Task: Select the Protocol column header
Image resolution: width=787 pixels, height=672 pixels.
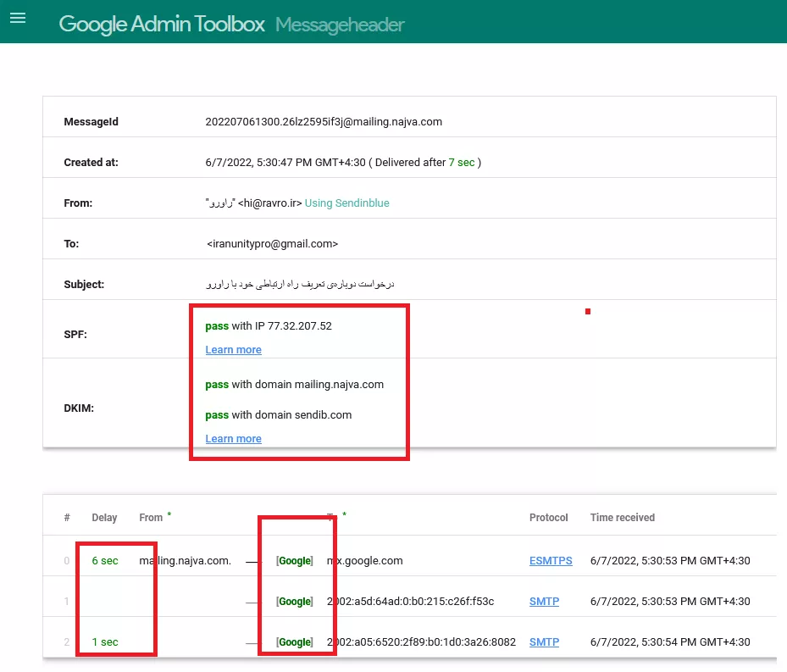Action: [x=549, y=517]
